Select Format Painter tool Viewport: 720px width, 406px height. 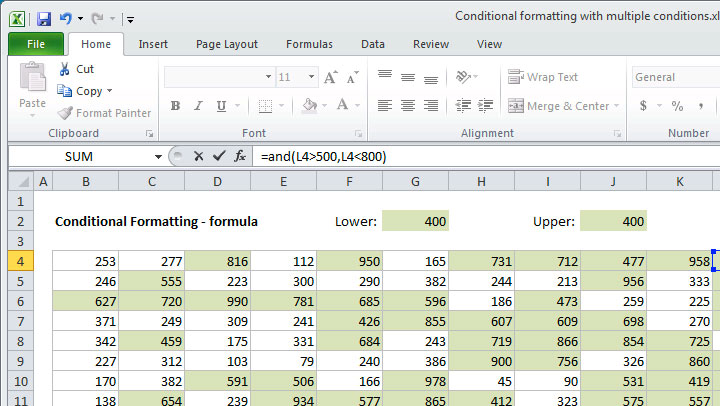click(104, 113)
